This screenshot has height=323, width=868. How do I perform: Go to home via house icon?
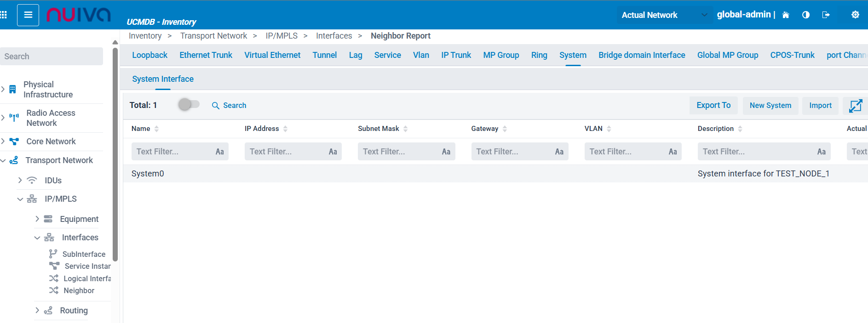[x=786, y=15]
